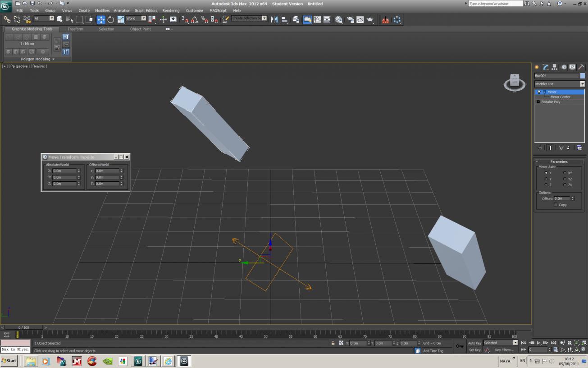Open the Modifier List dropdown
The image size is (588, 368).
[x=559, y=84]
